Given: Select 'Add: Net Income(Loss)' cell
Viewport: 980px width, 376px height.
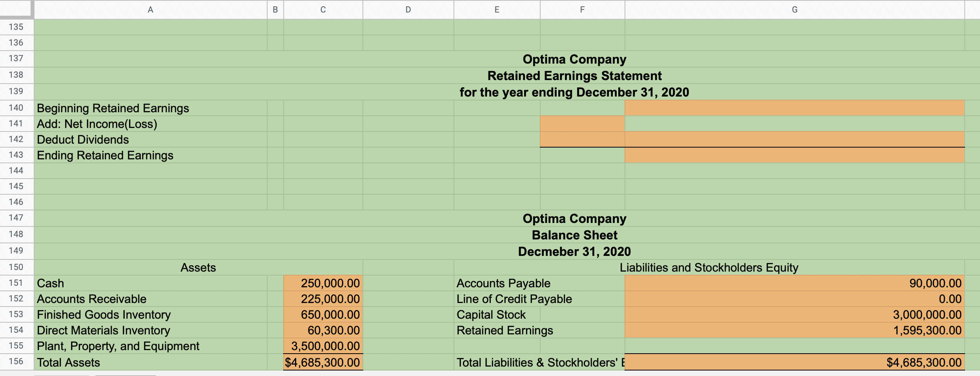Looking at the screenshot, I should point(151,124).
